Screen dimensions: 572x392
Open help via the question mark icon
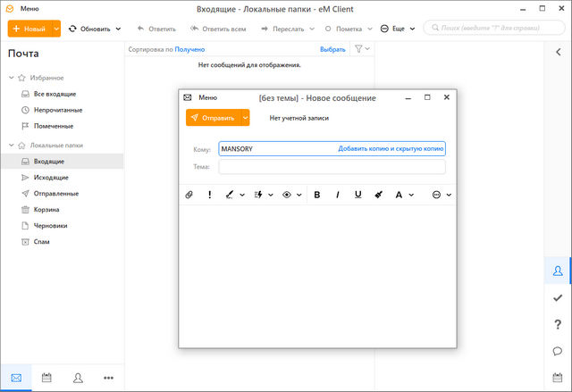point(558,324)
